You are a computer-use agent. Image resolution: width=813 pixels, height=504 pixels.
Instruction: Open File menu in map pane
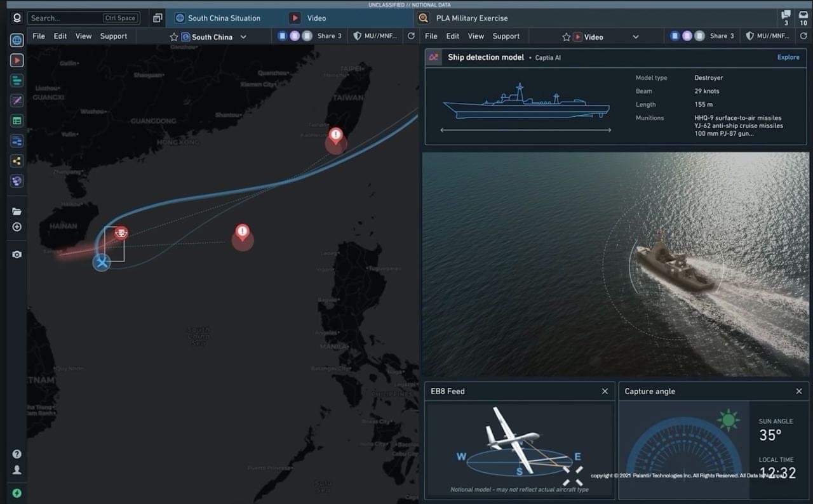[x=39, y=36]
